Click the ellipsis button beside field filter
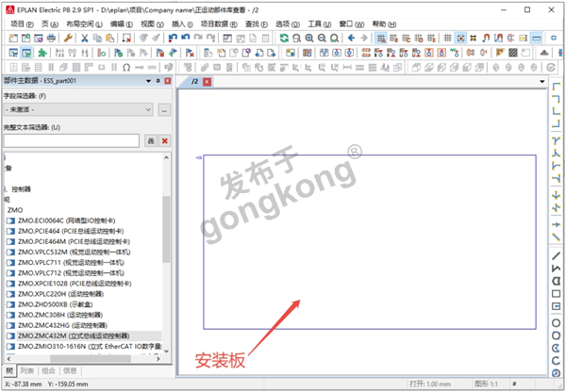Screen dimensions: 566x392 pyautogui.click(x=164, y=109)
